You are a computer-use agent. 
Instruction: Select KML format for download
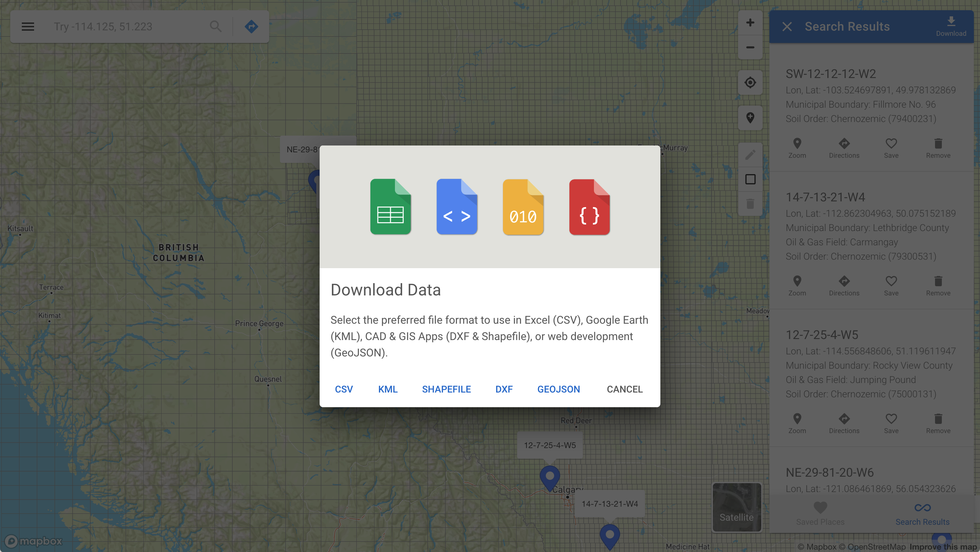(x=387, y=389)
